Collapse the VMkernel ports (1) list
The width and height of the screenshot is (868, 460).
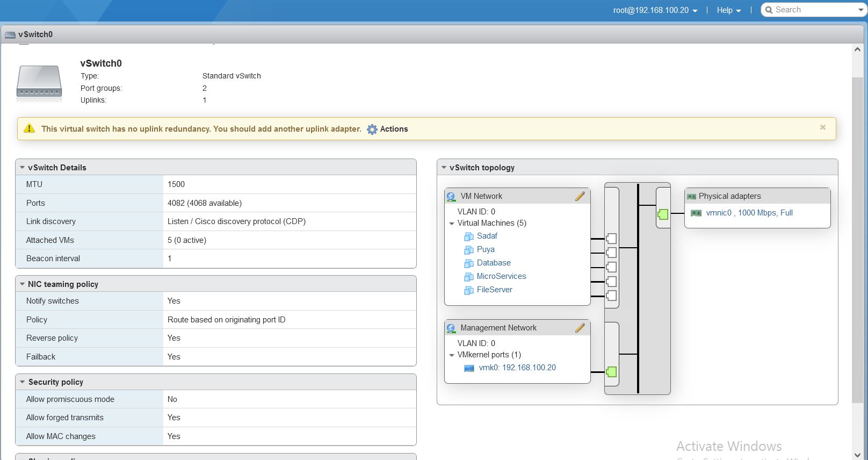(x=452, y=355)
